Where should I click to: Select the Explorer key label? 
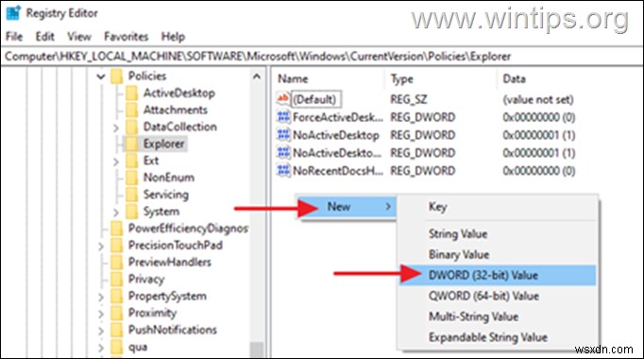pyautogui.click(x=164, y=144)
